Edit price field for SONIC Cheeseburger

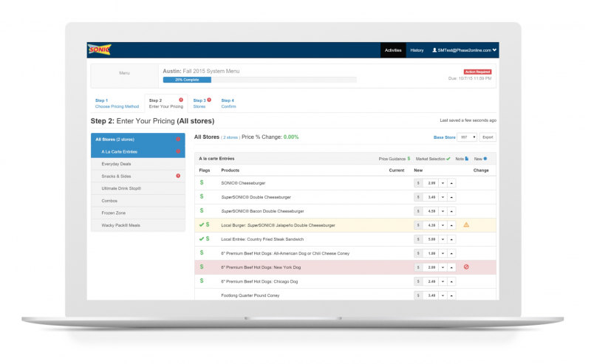pyautogui.click(x=431, y=183)
